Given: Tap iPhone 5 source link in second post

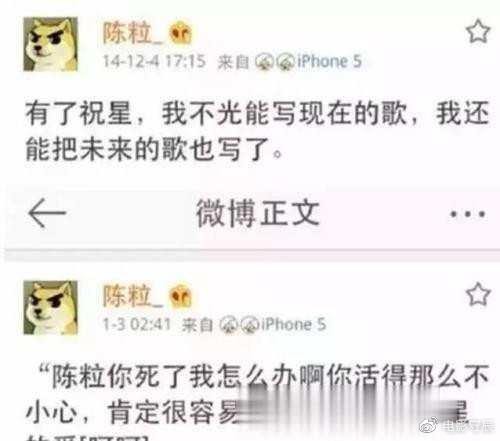Looking at the screenshot, I should [x=294, y=324].
